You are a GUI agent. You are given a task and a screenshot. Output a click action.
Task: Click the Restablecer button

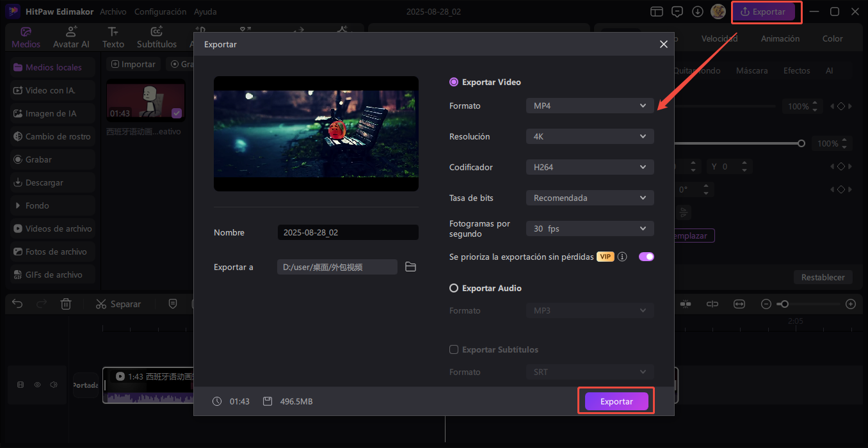(823, 277)
